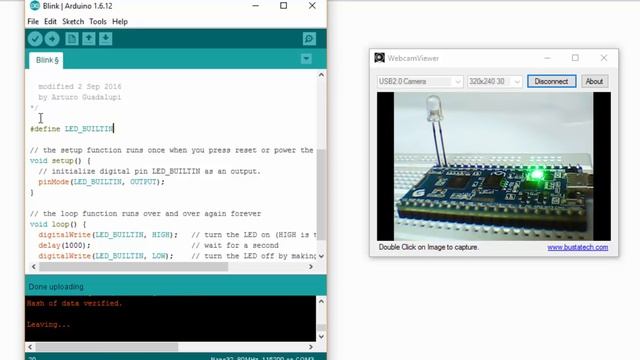Click console scroll down arrow

pyautogui.click(x=321, y=336)
